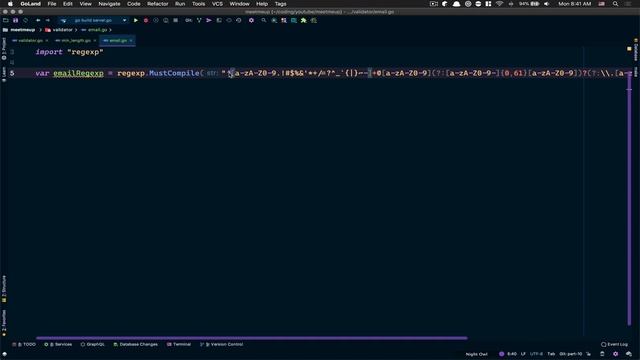
Task: Open the Services tool window
Action: click(x=58, y=344)
